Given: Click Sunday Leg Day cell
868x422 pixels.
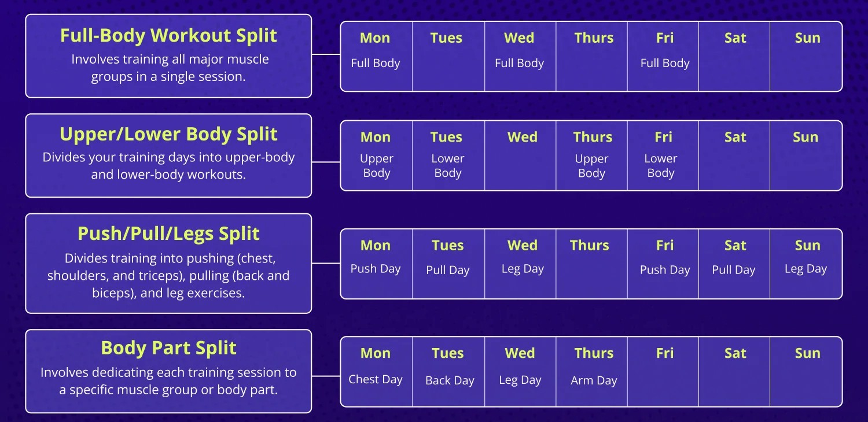Looking at the screenshot, I should (806, 264).
